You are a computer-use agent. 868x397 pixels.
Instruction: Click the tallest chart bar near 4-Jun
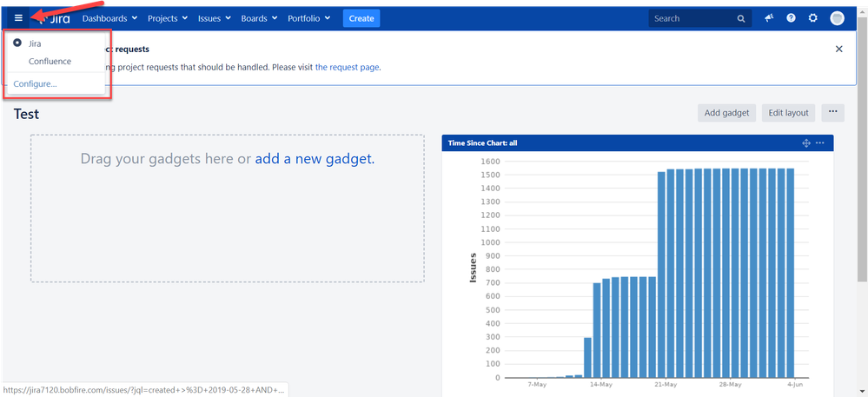click(x=791, y=273)
